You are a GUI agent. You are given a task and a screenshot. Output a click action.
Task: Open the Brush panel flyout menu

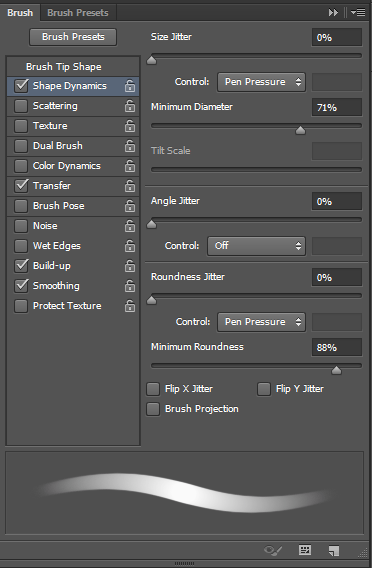pos(358,13)
